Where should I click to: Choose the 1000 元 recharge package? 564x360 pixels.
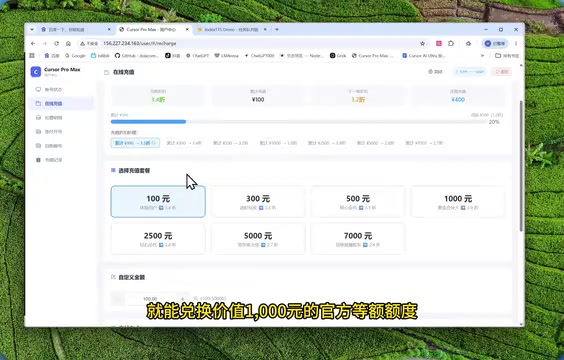coord(458,201)
